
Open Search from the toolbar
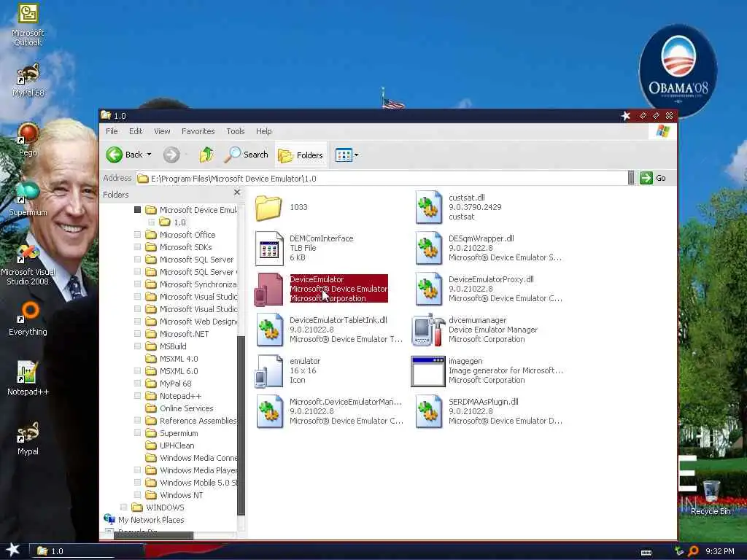tap(247, 155)
